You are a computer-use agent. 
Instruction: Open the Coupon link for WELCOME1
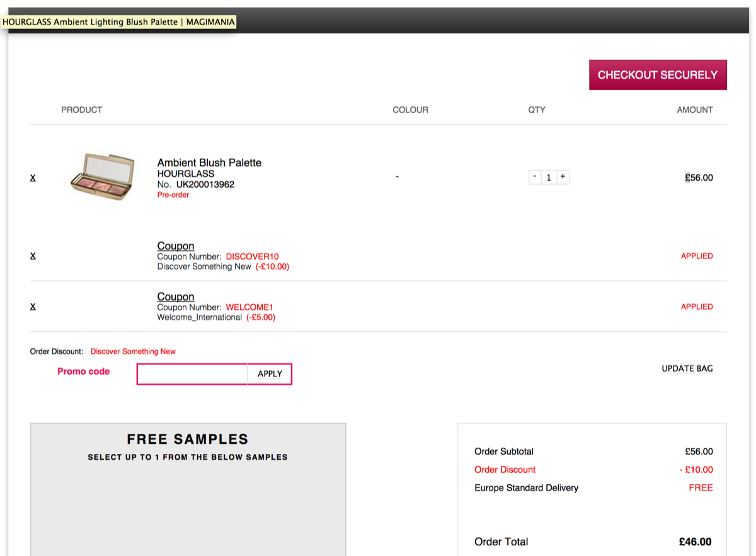[176, 297]
